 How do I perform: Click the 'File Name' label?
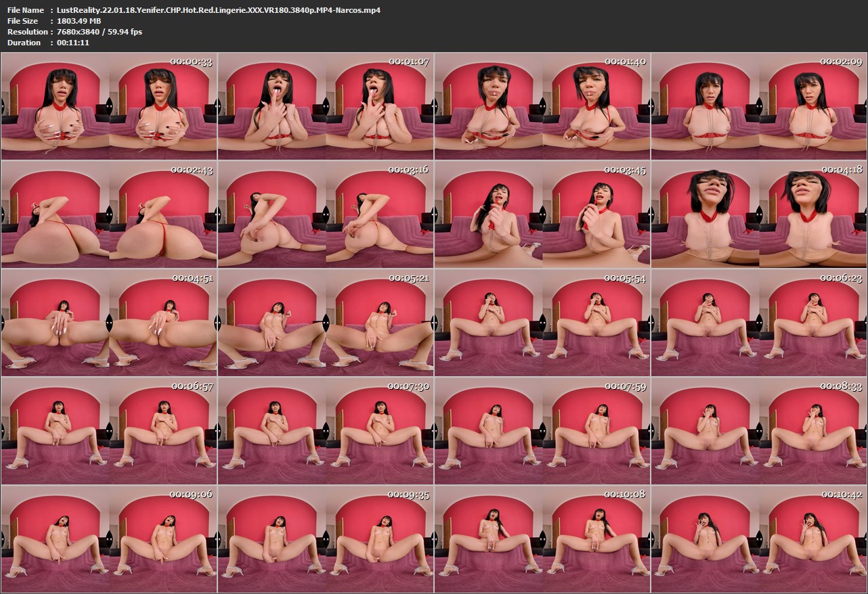coord(26,10)
